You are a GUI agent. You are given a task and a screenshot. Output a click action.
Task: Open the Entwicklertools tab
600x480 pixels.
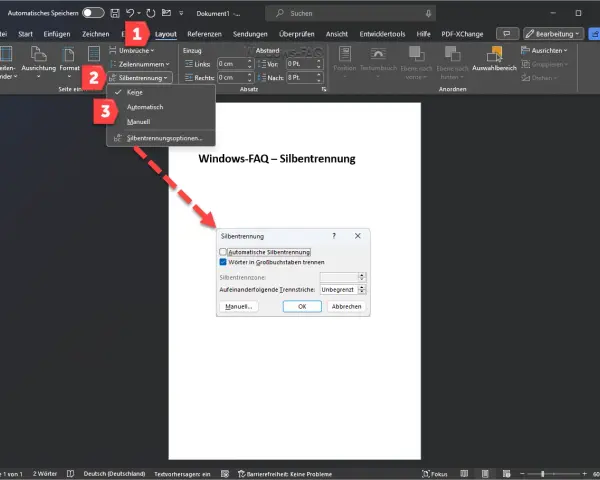(x=382, y=34)
